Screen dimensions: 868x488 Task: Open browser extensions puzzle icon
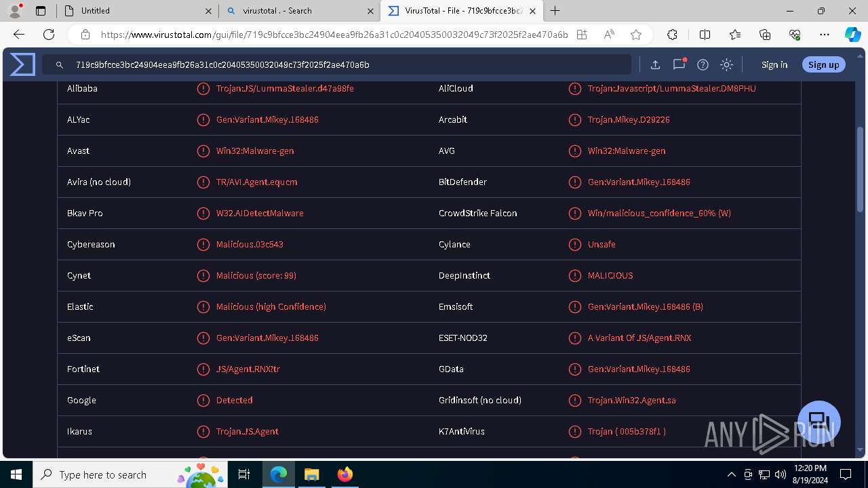(x=672, y=35)
